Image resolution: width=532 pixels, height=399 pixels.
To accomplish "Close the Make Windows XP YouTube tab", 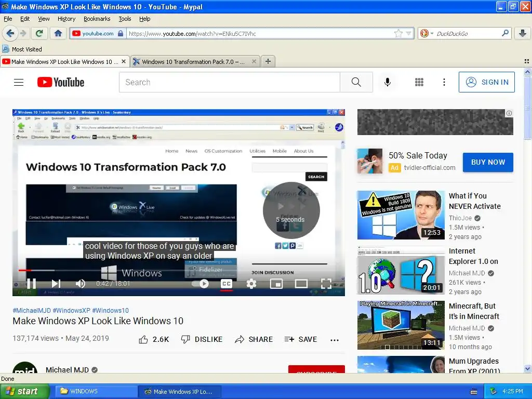I will point(124,61).
